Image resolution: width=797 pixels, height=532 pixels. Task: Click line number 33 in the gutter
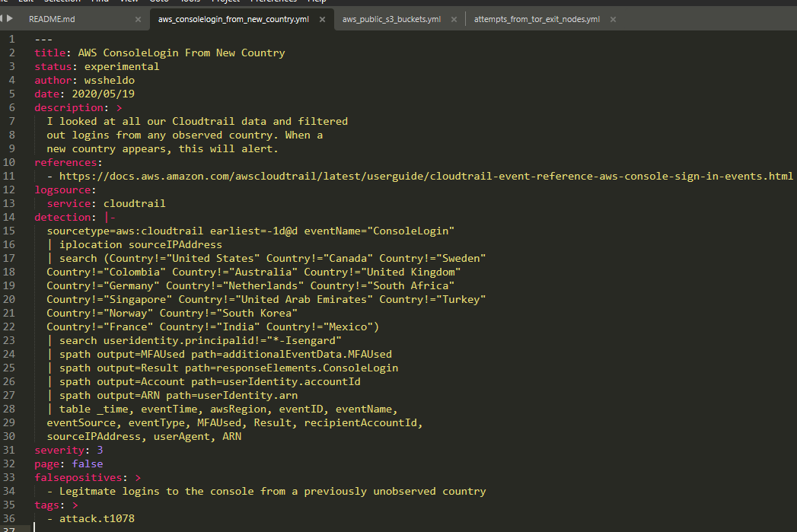tap(9, 478)
